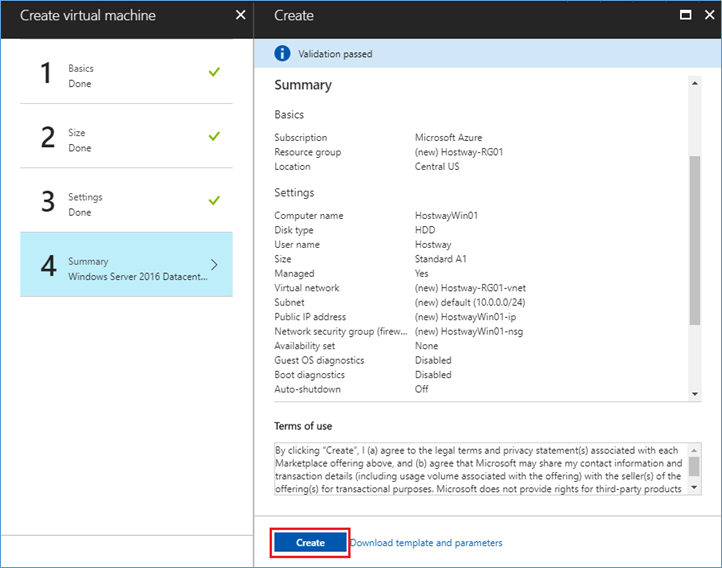Click green checkmark beside Size step
Viewport: 722px width, 568px height.
[x=214, y=136]
